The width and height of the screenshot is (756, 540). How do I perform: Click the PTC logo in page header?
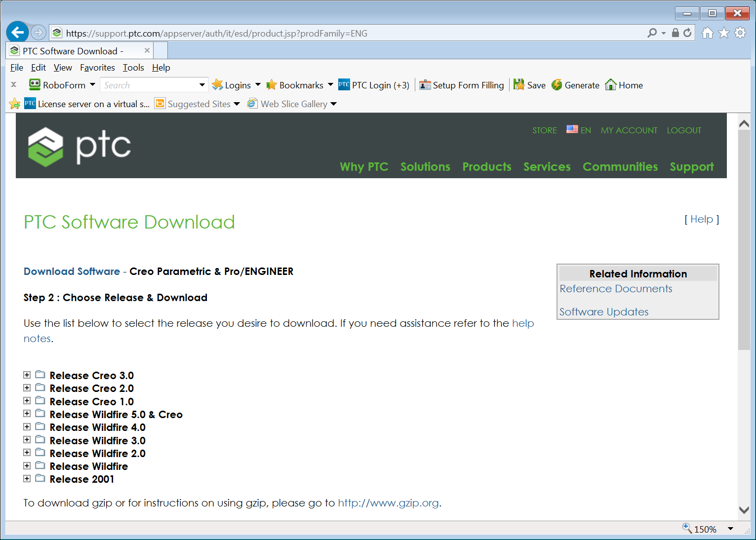(79, 147)
